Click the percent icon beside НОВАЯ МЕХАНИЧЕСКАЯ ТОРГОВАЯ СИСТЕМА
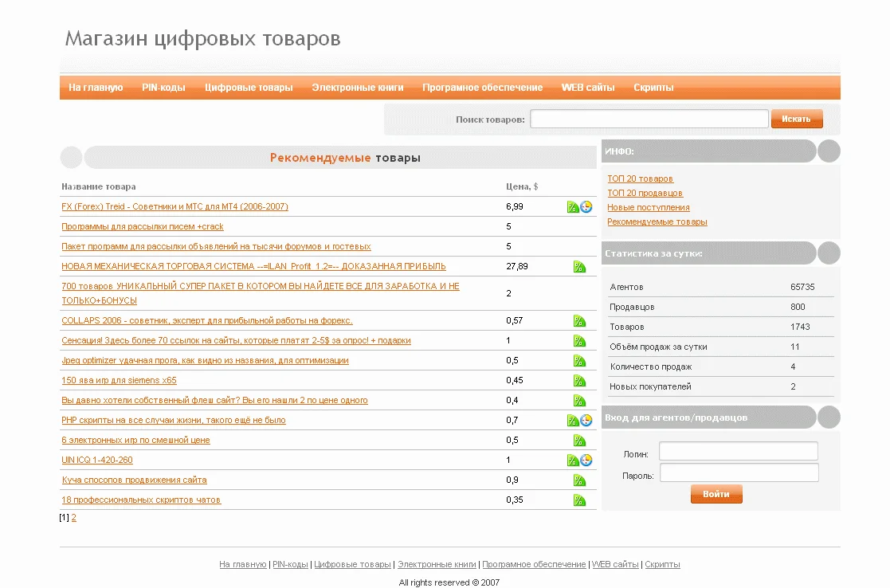The width and height of the screenshot is (890, 588). pyautogui.click(x=580, y=266)
